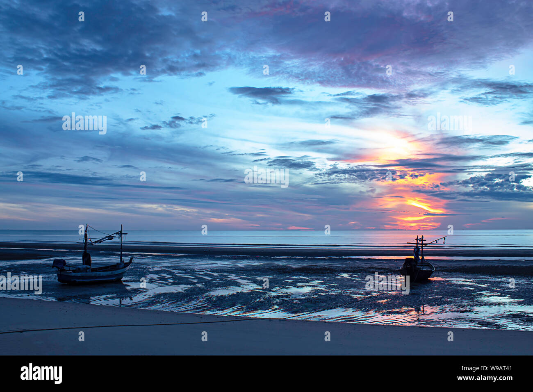The width and height of the screenshot is (533, 392).
Task: Click the alamy watermark beside the right boat
Action: [387, 284]
